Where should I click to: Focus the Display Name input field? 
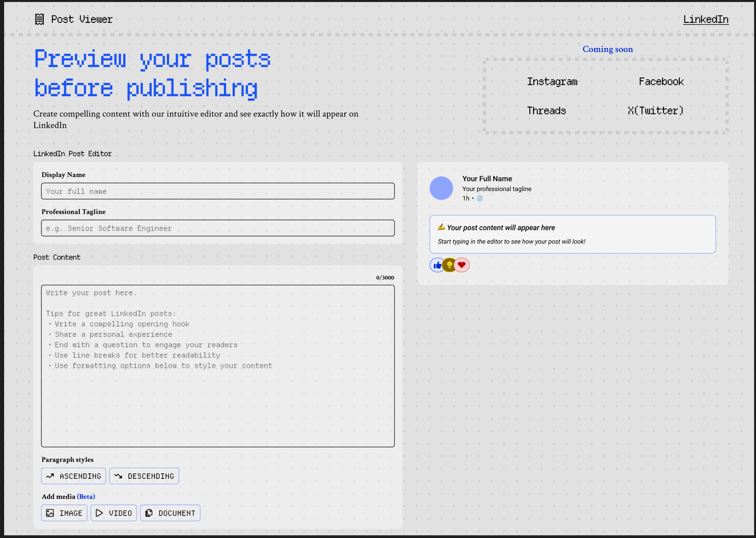point(218,191)
